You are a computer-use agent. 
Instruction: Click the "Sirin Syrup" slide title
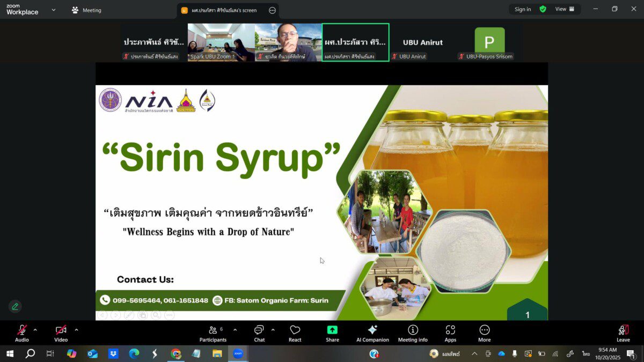221,158
